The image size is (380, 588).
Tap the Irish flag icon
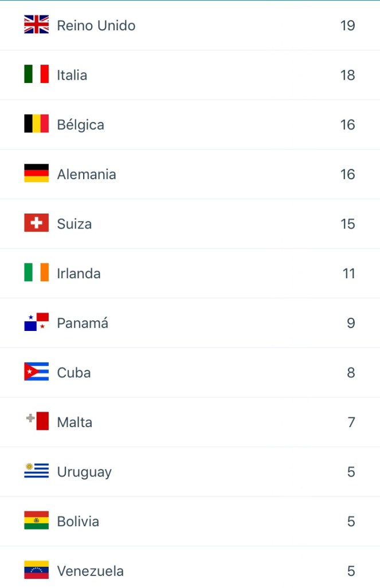[36, 273]
